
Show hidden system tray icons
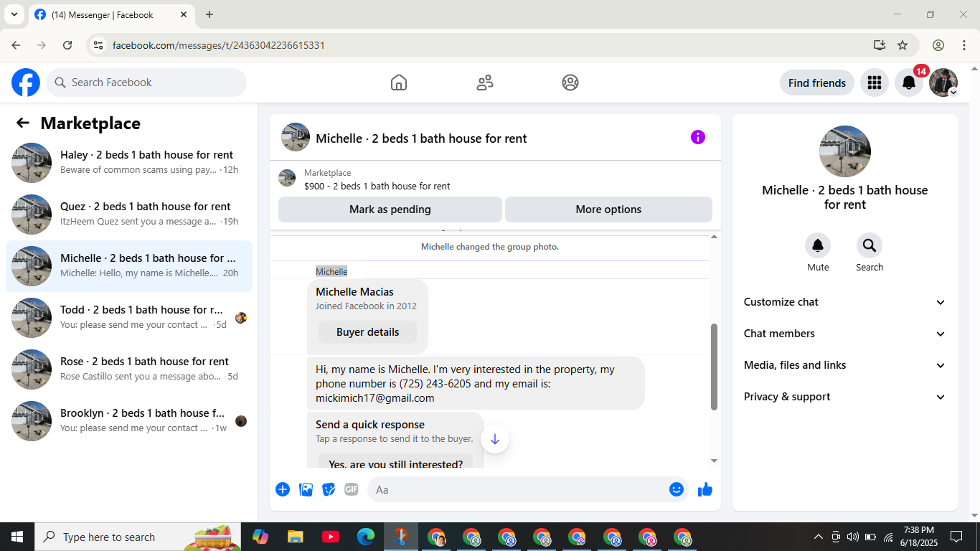click(818, 537)
